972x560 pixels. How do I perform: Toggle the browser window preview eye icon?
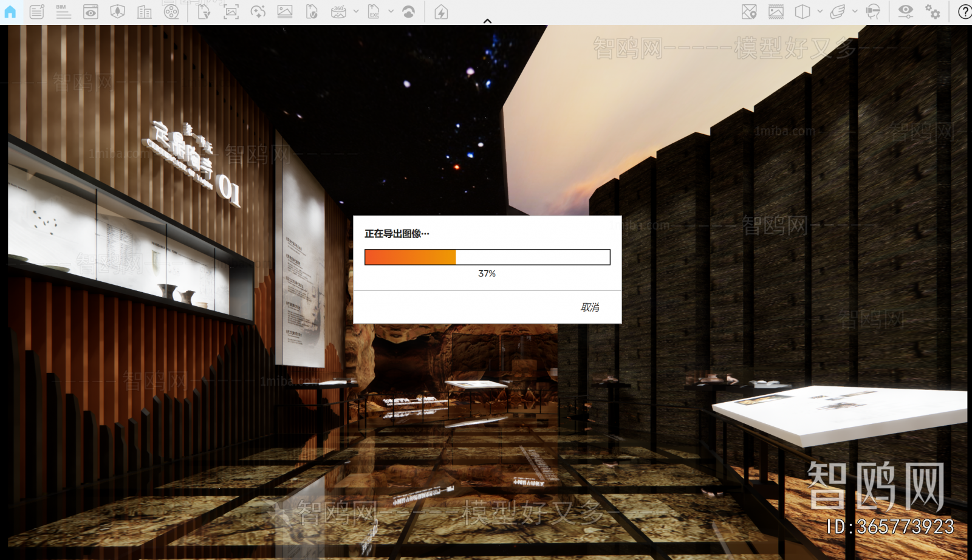91,12
